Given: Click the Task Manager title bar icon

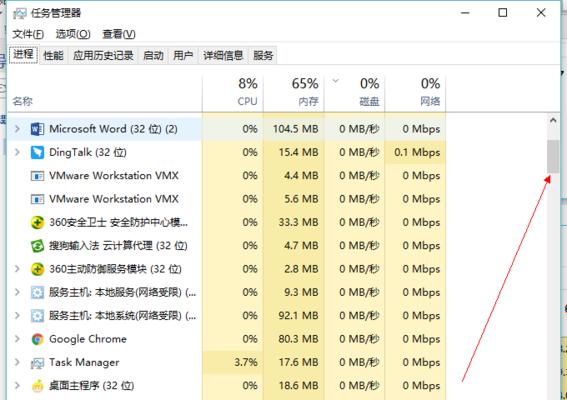Looking at the screenshot, I should (x=20, y=14).
